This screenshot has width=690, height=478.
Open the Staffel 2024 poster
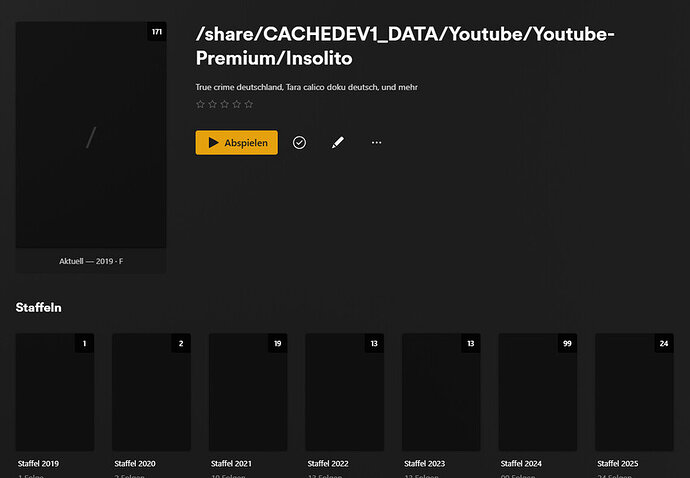[x=538, y=392]
